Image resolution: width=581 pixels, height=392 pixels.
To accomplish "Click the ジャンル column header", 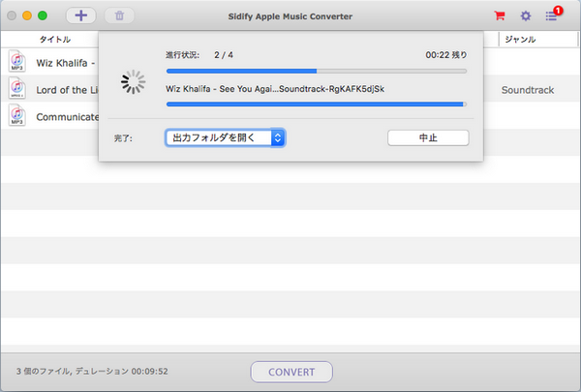I will (x=520, y=40).
